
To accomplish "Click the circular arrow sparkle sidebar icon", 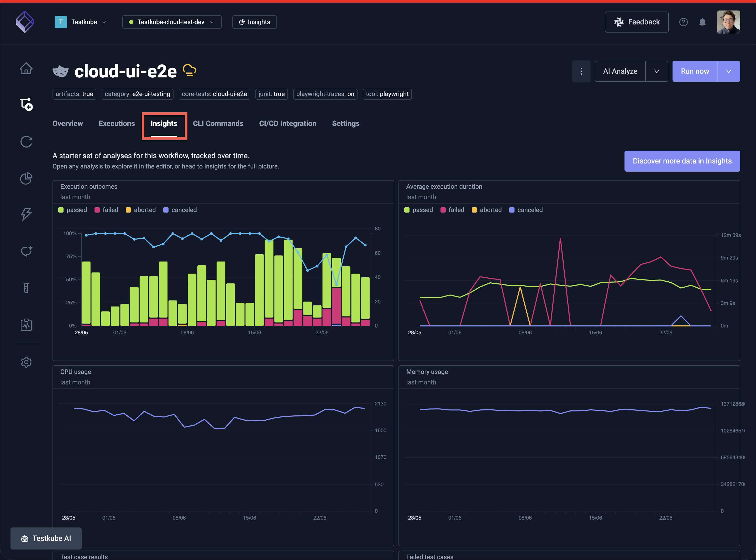I will 26,251.
